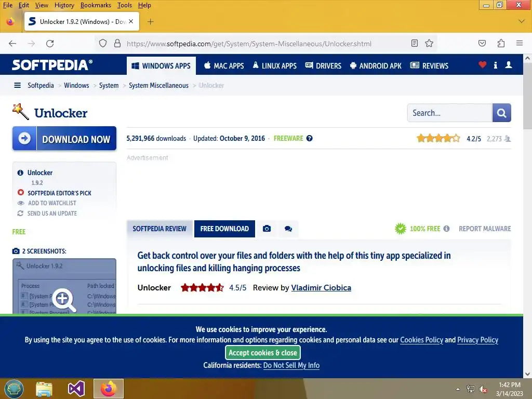This screenshot has height=399, width=532.
Task: Open reviewer Vladimir Ciobica link
Action: coord(321,288)
